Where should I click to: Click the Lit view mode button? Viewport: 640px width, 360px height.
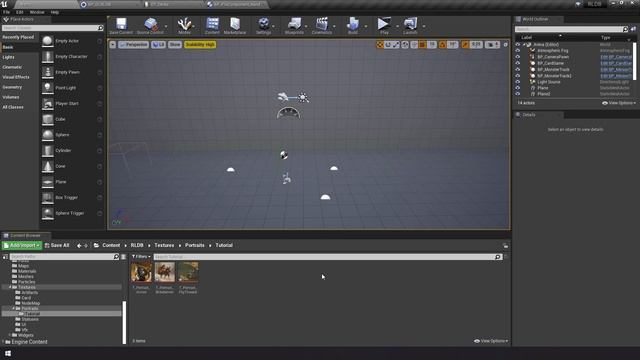coord(158,44)
